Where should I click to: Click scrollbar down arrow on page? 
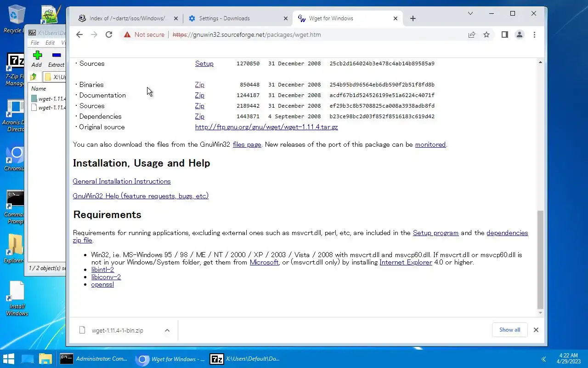point(540,313)
